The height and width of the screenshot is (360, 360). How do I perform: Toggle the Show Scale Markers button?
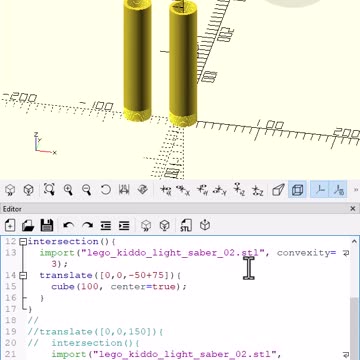(338, 190)
